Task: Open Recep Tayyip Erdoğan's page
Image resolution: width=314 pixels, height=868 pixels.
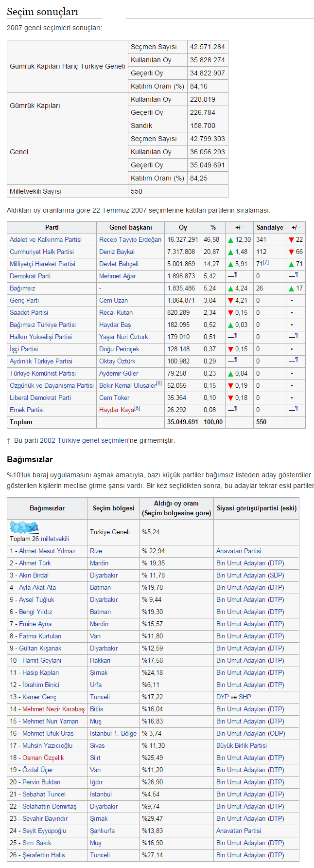Action: (x=130, y=240)
